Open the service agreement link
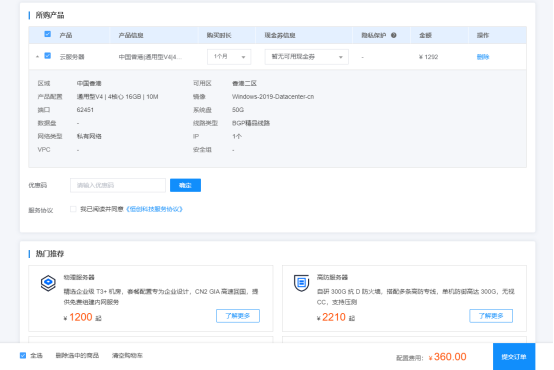 154,209
